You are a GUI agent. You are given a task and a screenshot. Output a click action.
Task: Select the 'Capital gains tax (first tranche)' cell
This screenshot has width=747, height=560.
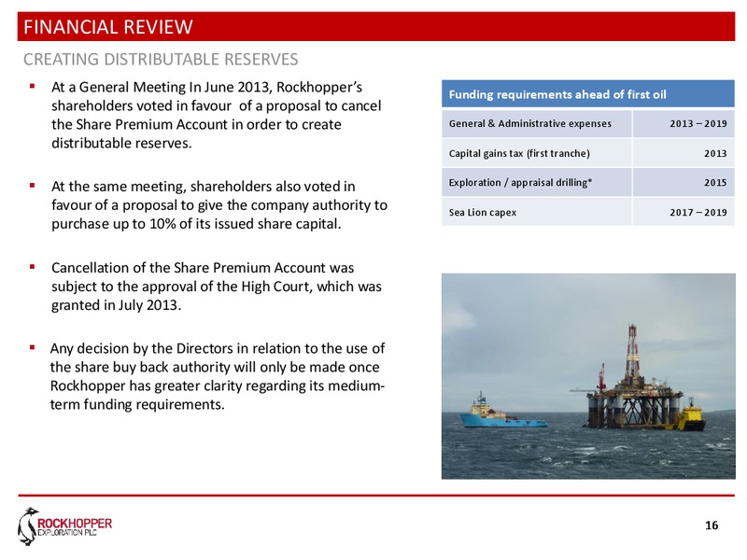[x=536, y=153]
